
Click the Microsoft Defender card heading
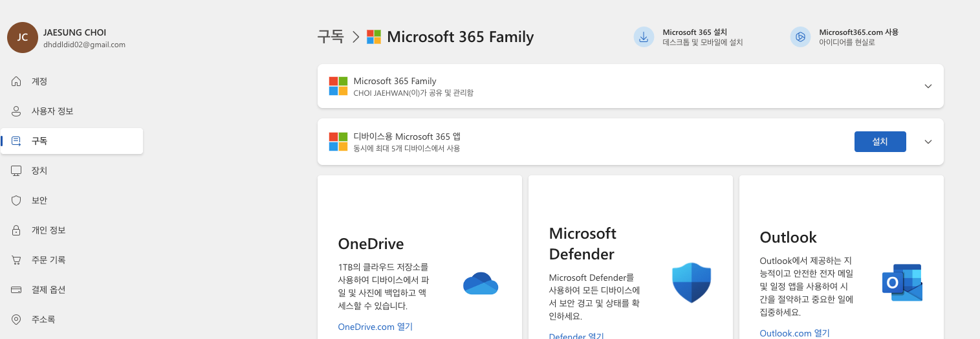point(583,243)
